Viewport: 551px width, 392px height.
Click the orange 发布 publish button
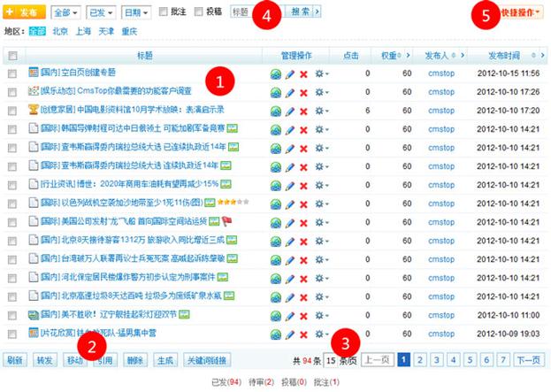click(24, 12)
